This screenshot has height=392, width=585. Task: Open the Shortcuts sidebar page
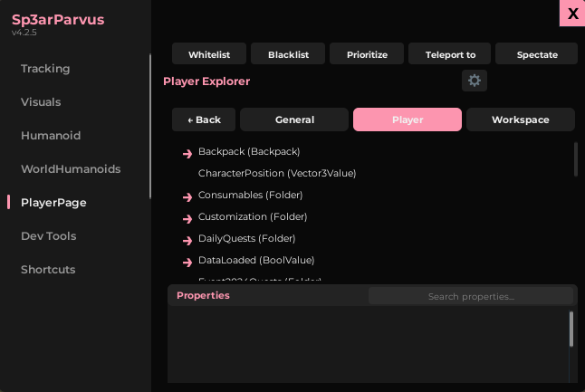pos(48,270)
